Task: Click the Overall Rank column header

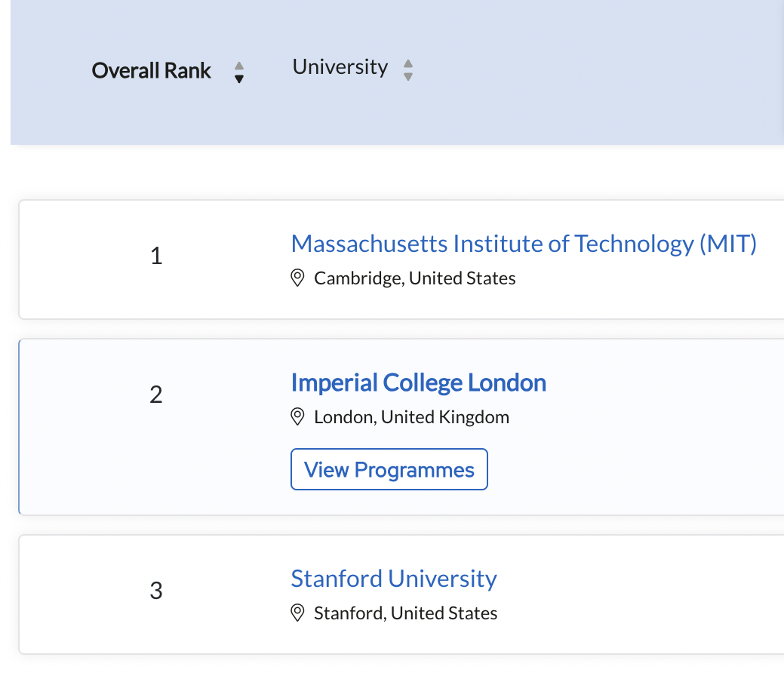Action: tap(152, 71)
